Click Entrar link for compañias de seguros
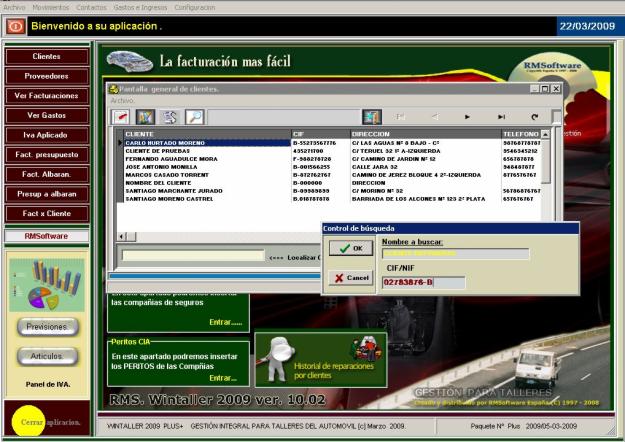 point(226,322)
